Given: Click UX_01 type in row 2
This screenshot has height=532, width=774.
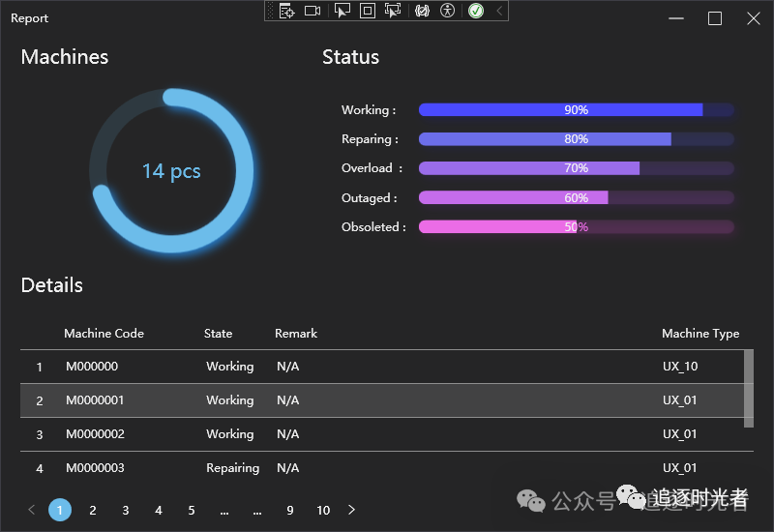Looking at the screenshot, I should 680,400.
